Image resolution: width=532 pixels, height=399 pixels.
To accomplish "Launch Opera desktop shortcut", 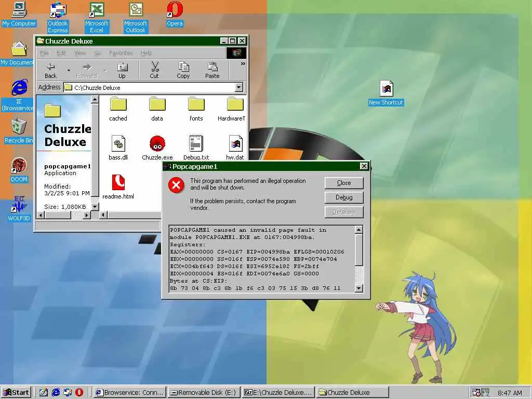I will (175, 14).
